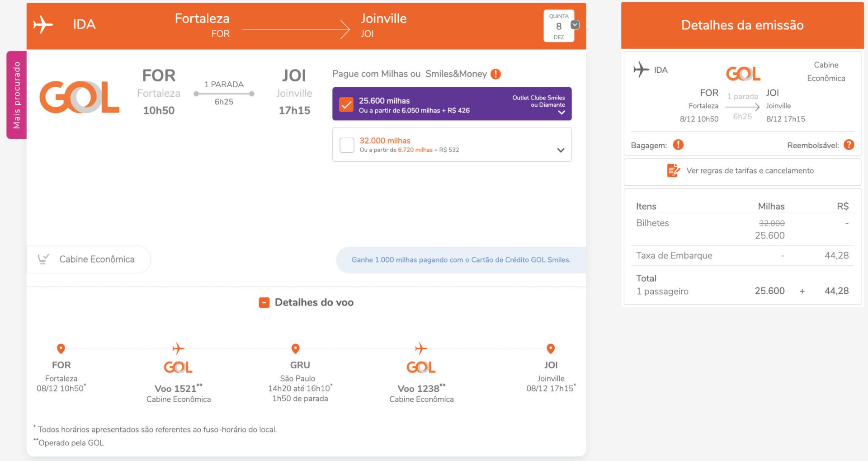Click the Voo 1521 flight number text
The image size is (868, 461).
tap(178, 388)
